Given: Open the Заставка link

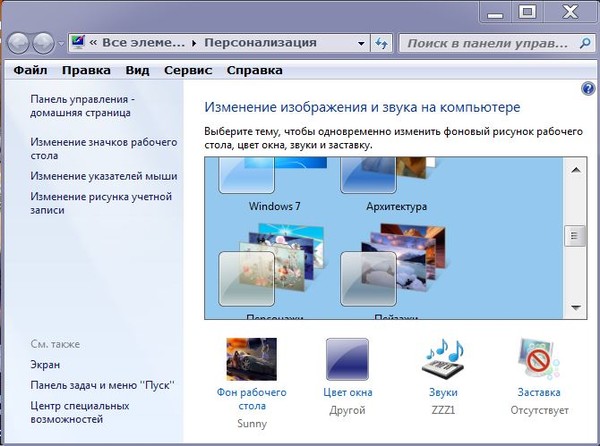Looking at the screenshot, I should (x=539, y=392).
